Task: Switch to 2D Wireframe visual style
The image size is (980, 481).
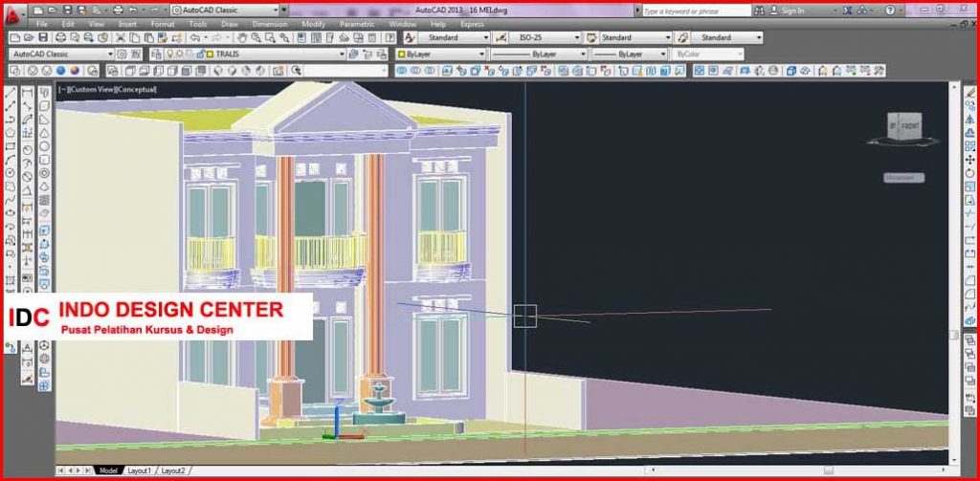Action: (15, 71)
